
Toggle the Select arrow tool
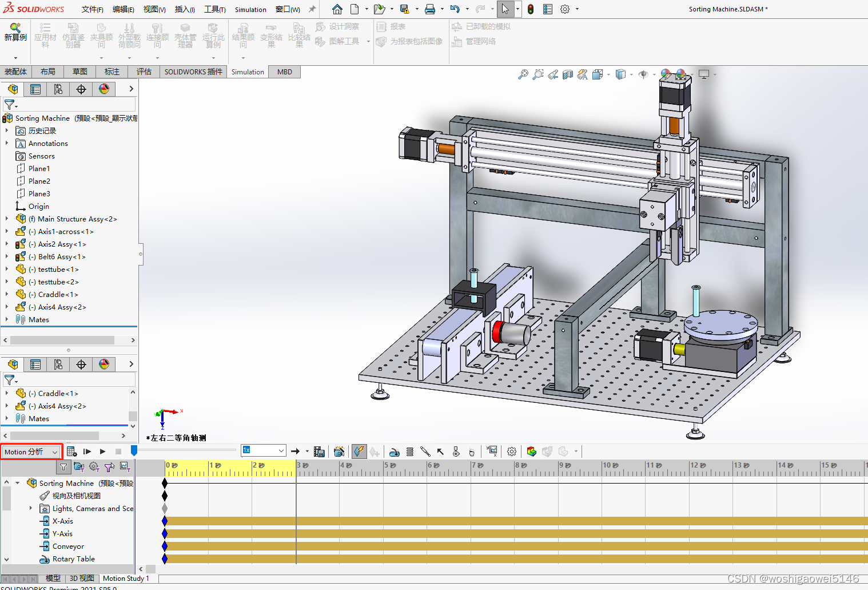[505, 9]
